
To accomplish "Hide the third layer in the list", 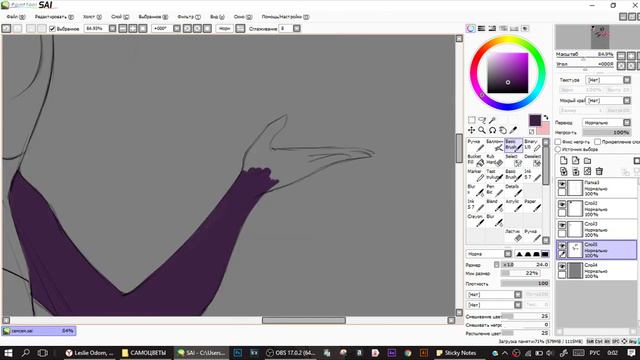I will 562,225.
